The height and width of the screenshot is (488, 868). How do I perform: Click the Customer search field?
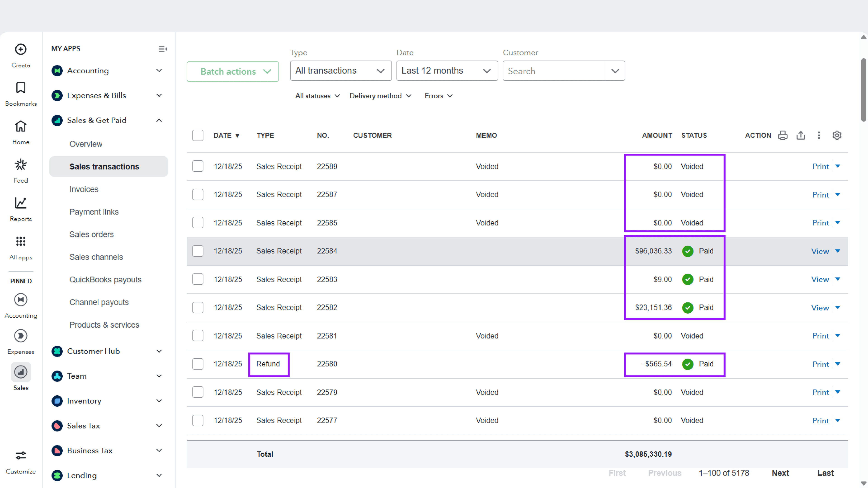pos(554,71)
